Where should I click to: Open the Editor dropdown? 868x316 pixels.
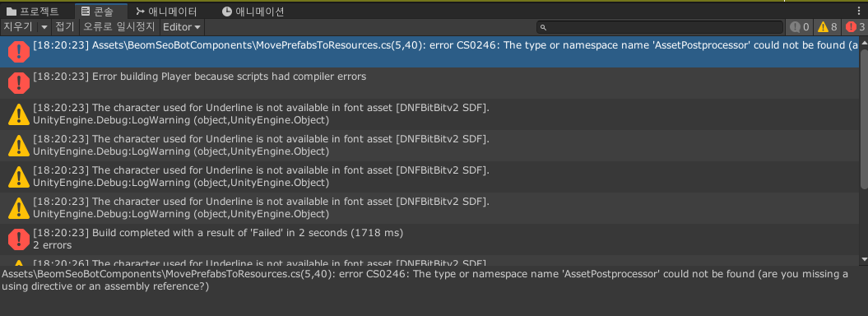pyautogui.click(x=182, y=26)
